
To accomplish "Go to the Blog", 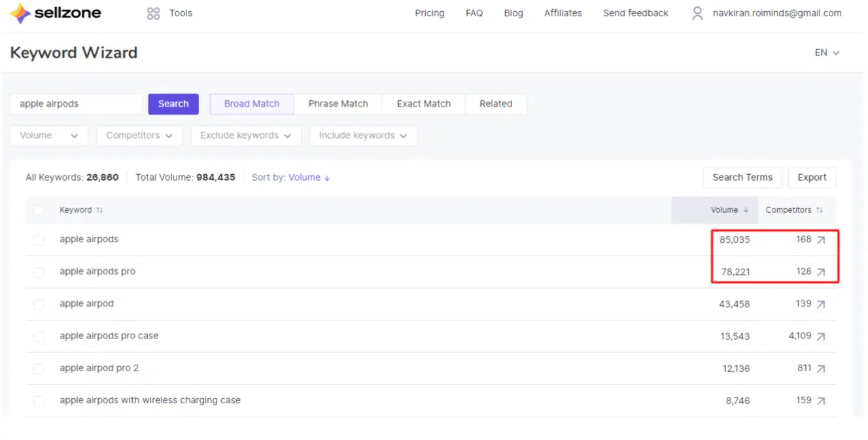I will pyautogui.click(x=513, y=13).
